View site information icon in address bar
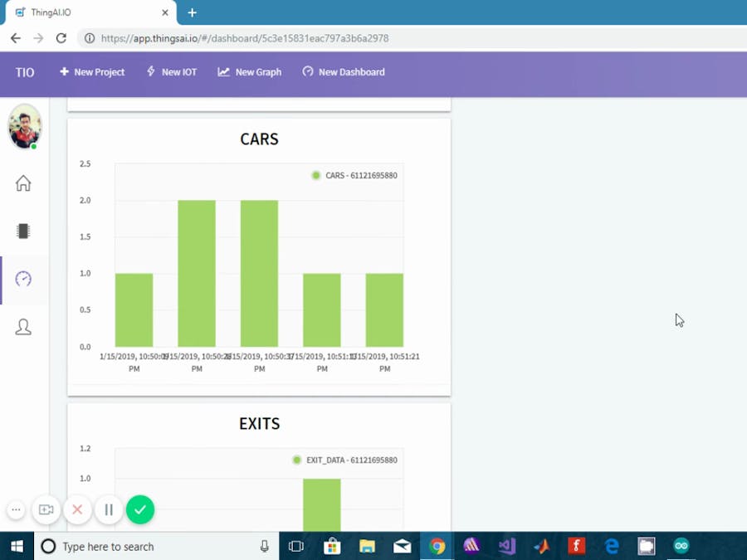747x560 pixels. pos(89,38)
